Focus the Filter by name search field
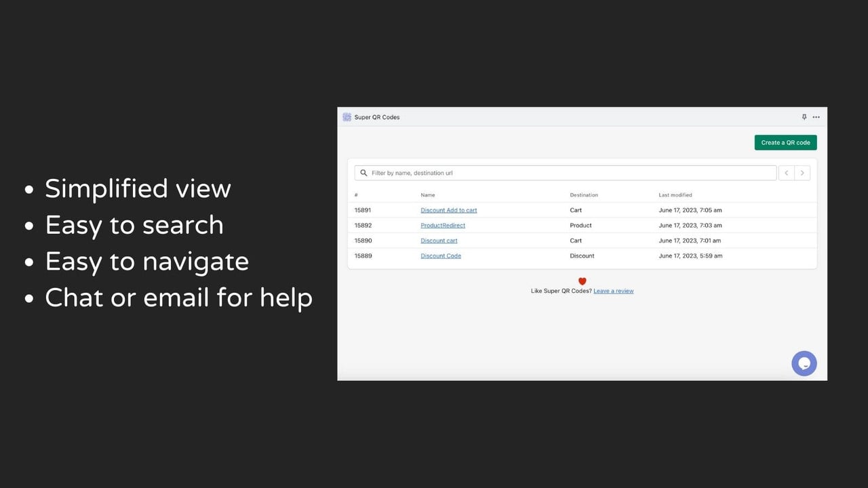The height and width of the screenshot is (488, 868). click(x=566, y=173)
